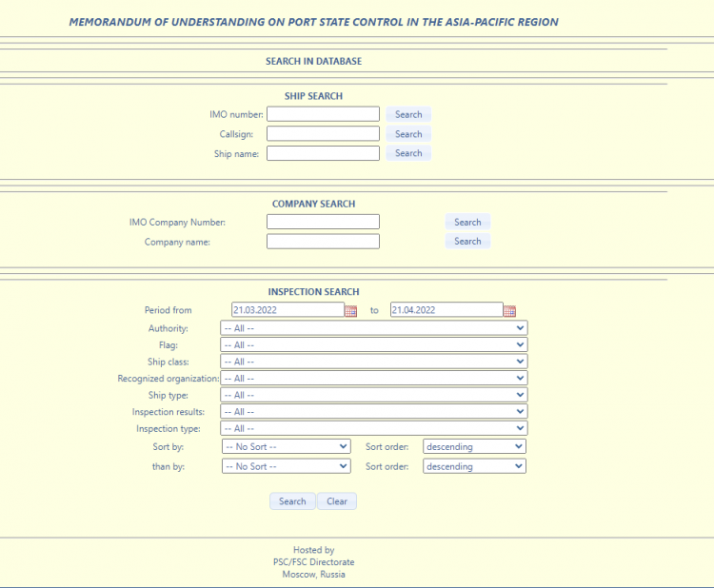This screenshot has width=714, height=588.
Task: Click the Recognized organization label
Action: click(168, 378)
